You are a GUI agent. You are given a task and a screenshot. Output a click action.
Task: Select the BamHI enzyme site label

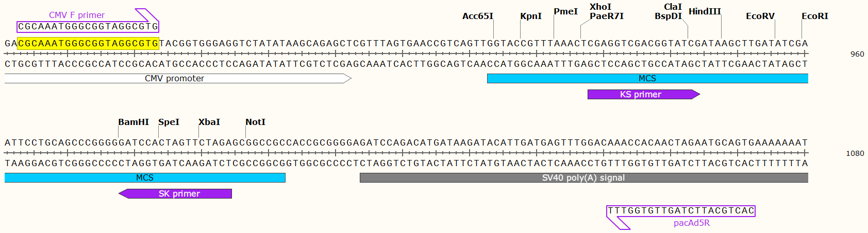point(133,122)
